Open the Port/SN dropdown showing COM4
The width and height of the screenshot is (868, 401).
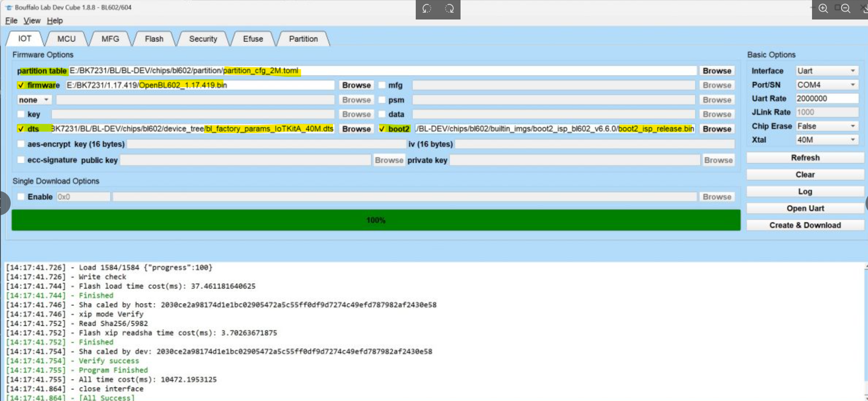click(827, 85)
